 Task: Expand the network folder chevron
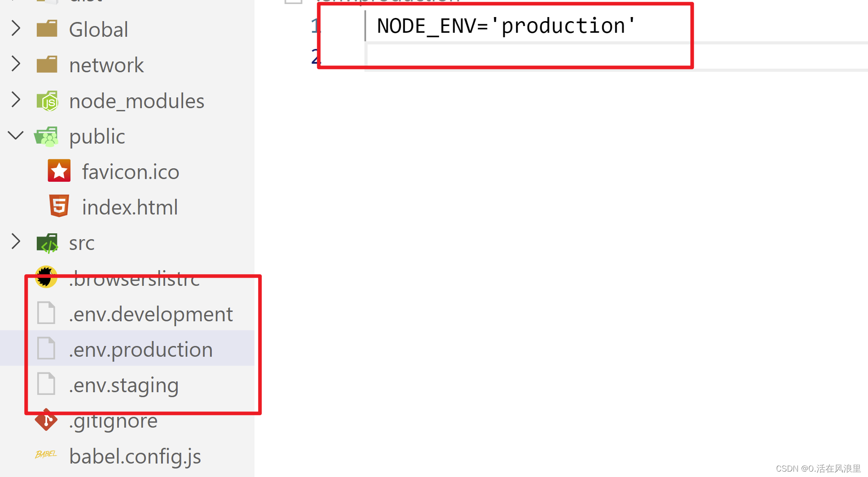[16, 64]
